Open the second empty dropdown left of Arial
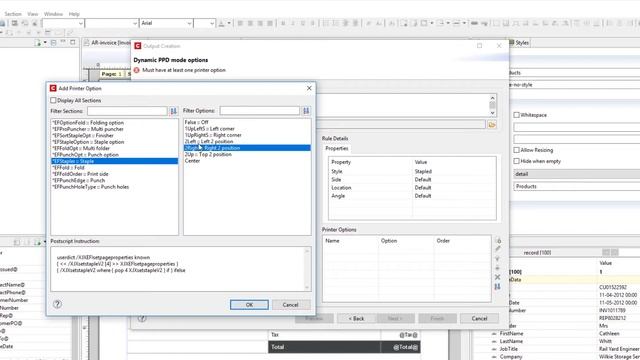Screen dimensions: 640x360 (135, 23)
